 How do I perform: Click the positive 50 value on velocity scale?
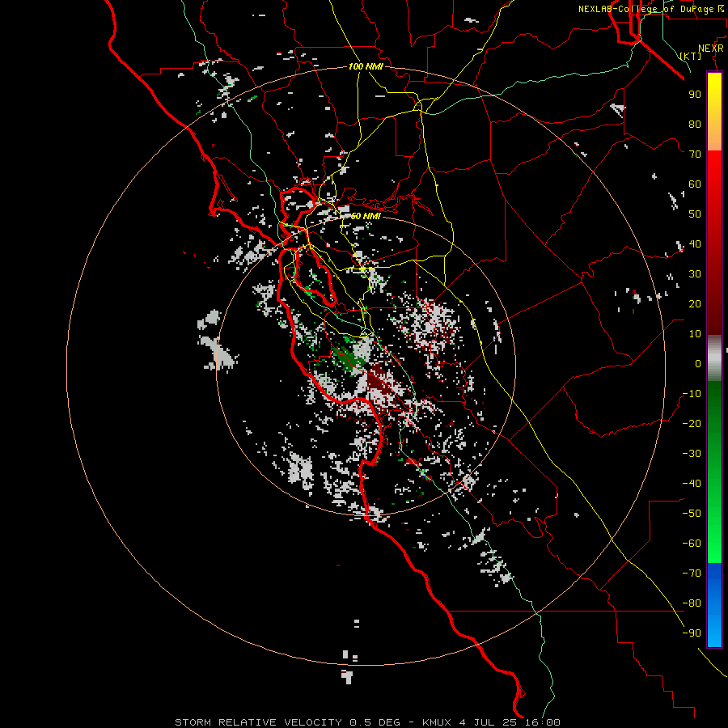pos(695,214)
